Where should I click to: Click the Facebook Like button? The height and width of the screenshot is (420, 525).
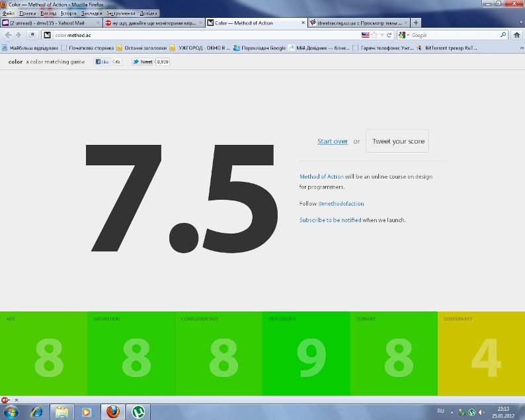[102, 62]
